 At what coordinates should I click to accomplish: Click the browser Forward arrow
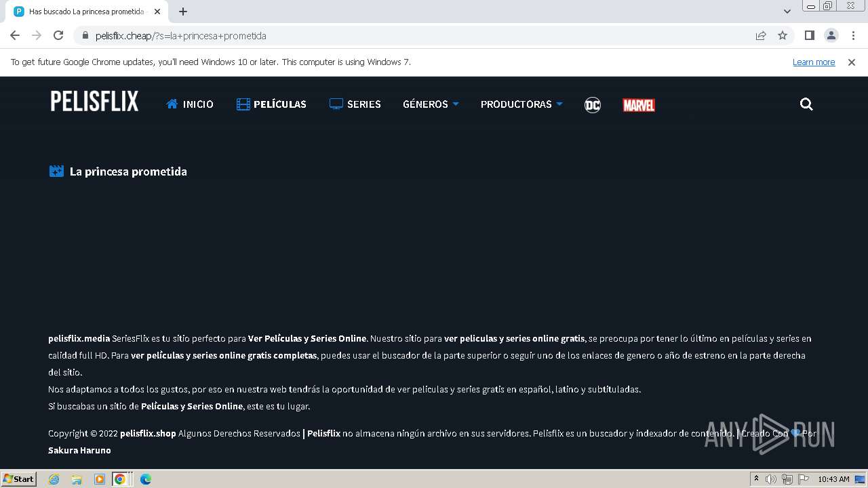pyautogui.click(x=37, y=36)
